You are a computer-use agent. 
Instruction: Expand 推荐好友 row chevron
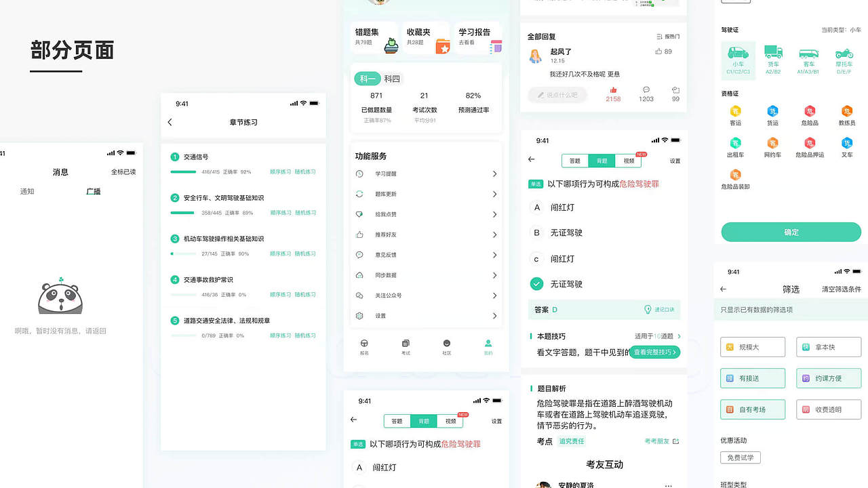click(x=494, y=235)
